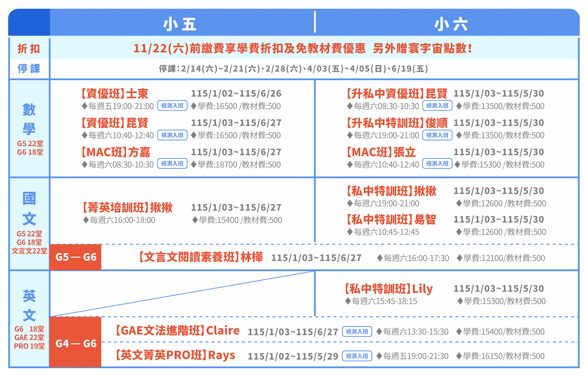Click the orange G5—G6 grade tag

pos(76,257)
